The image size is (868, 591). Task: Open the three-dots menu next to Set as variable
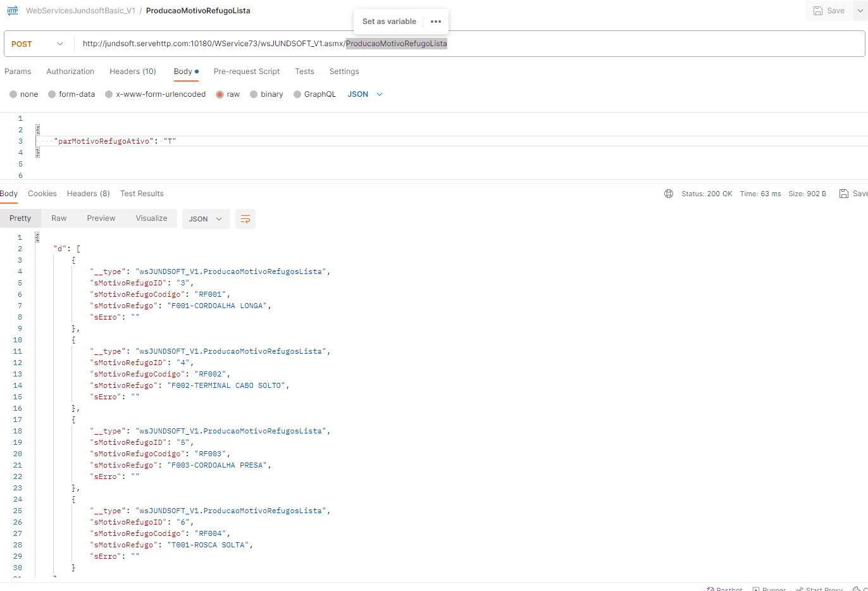[x=436, y=22]
